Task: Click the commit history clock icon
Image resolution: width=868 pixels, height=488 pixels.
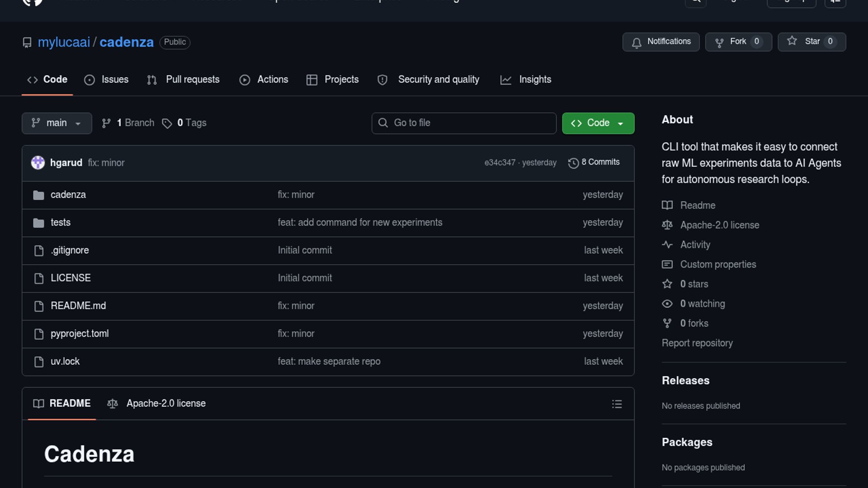Action: click(573, 163)
